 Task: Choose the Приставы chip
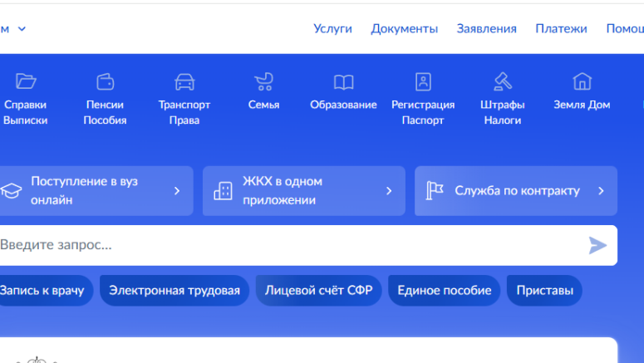click(544, 291)
